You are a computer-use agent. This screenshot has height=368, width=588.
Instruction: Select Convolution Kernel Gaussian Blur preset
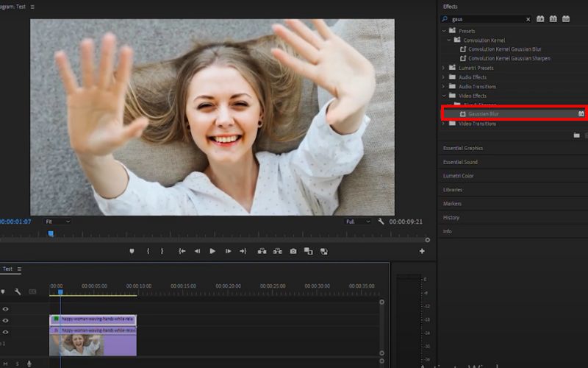click(x=504, y=49)
